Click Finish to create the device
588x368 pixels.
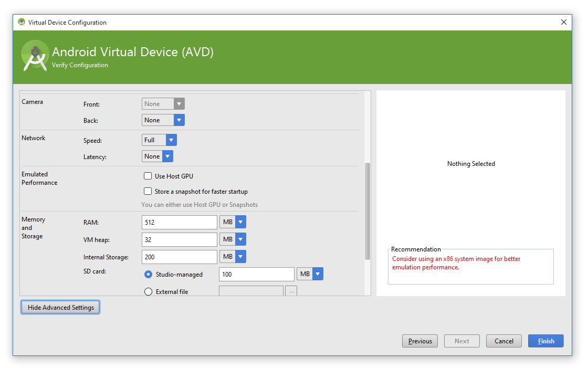pyautogui.click(x=546, y=341)
